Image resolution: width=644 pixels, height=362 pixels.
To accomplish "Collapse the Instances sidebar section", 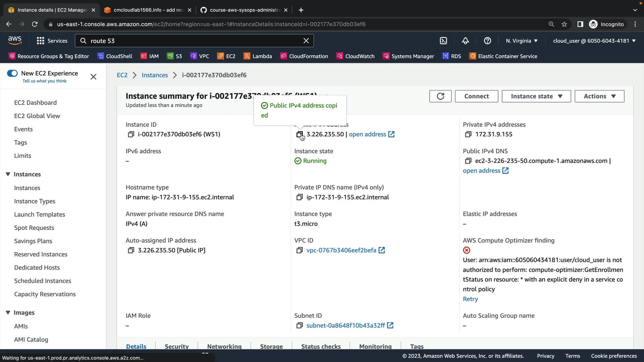I will (x=8, y=174).
